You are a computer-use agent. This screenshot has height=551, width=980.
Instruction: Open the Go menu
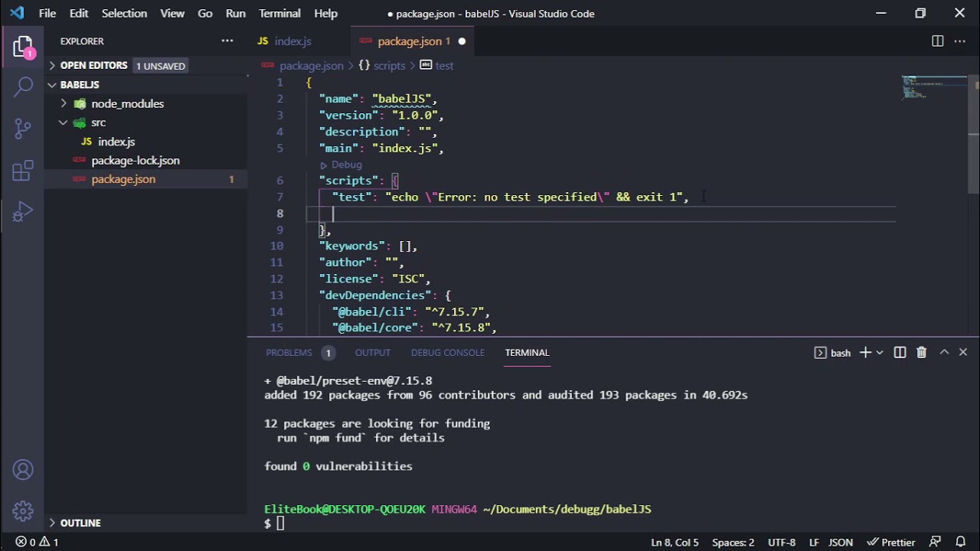coord(205,13)
